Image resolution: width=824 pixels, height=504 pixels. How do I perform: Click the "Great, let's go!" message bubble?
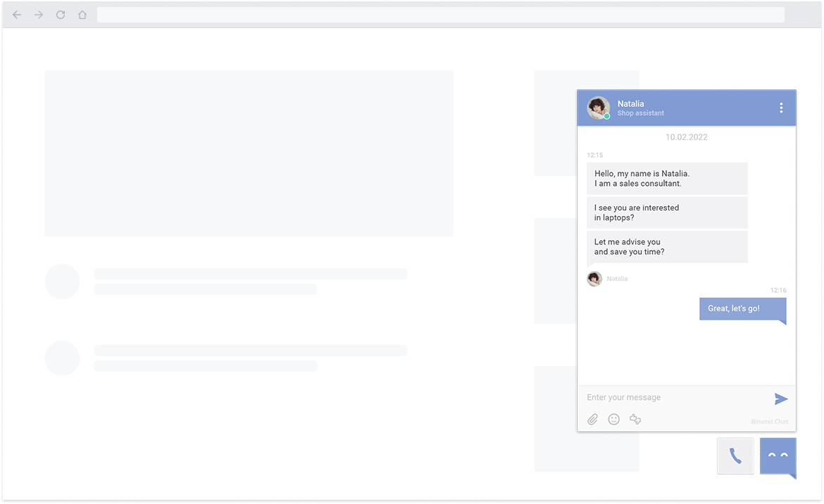click(x=742, y=309)
